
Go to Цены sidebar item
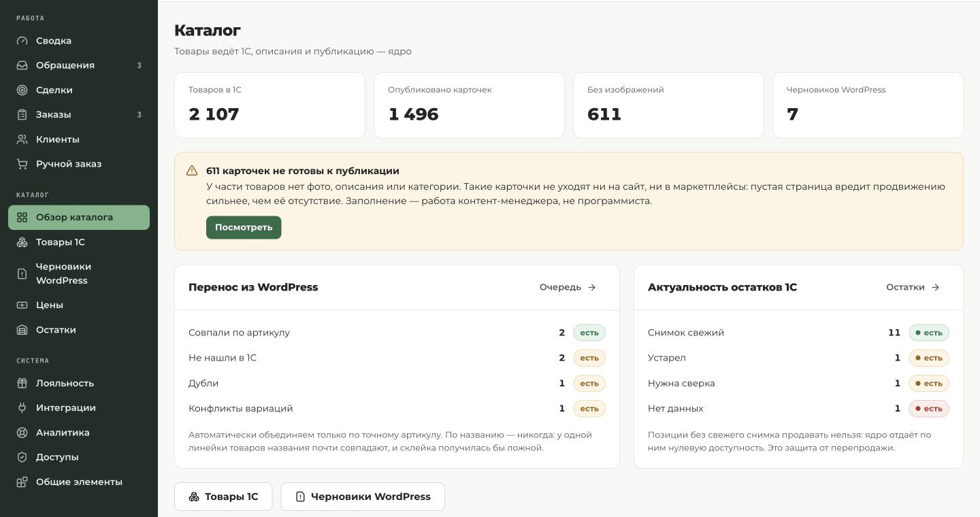click(79, 305)
